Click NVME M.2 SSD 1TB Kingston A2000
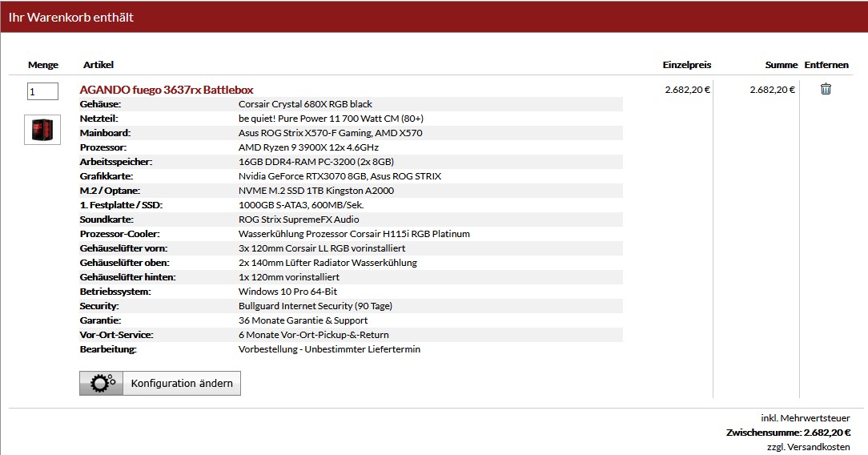This screenshot has width=868, height=455. click(316, 191)
